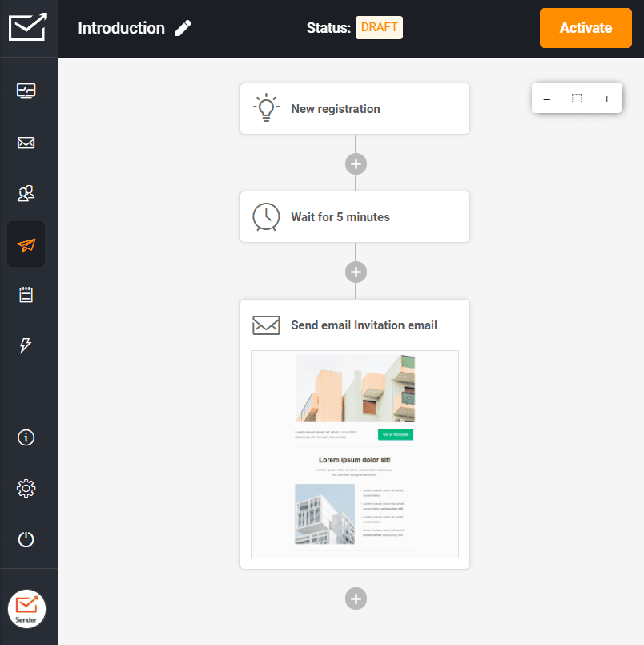Screen dimensions: 644x645
Task: Select the highlighted Automation paper plane icon
Action: tap(26, 244)
